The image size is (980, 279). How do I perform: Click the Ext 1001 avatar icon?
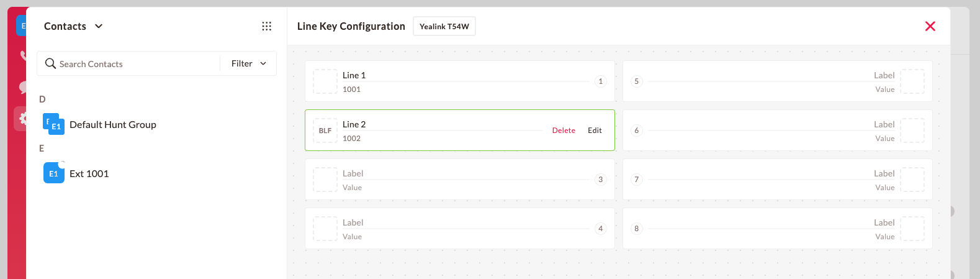[54, 173]
